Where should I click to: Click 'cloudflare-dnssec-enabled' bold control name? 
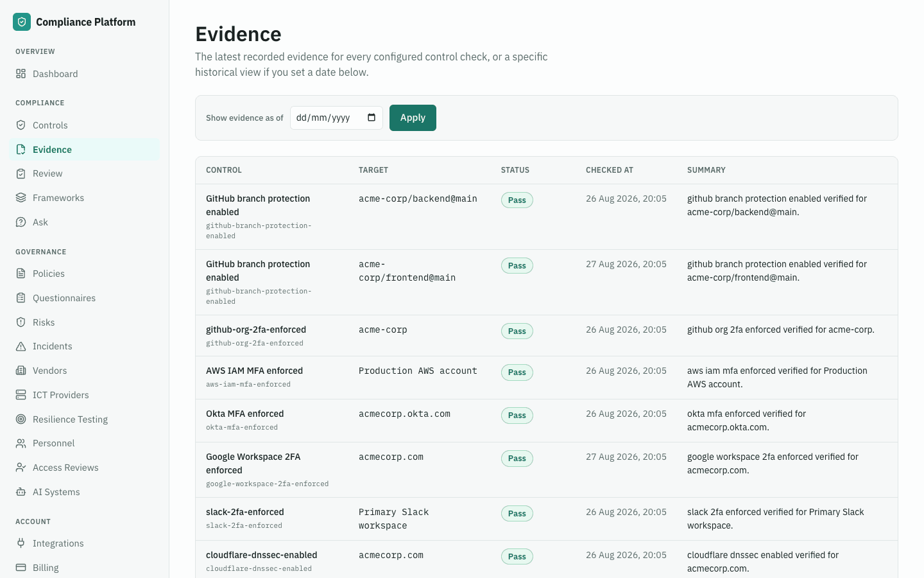point(261,555)
